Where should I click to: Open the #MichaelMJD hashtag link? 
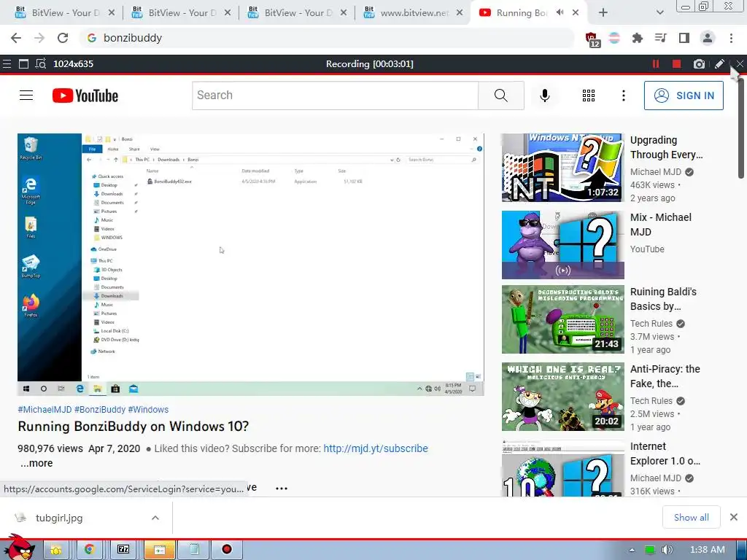(x=44, y=410)
